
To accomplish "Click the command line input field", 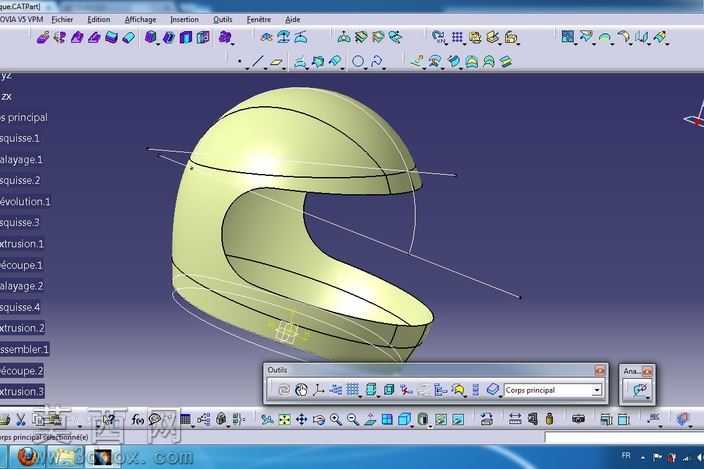I will pyautogui.click(x=624, y=437).
